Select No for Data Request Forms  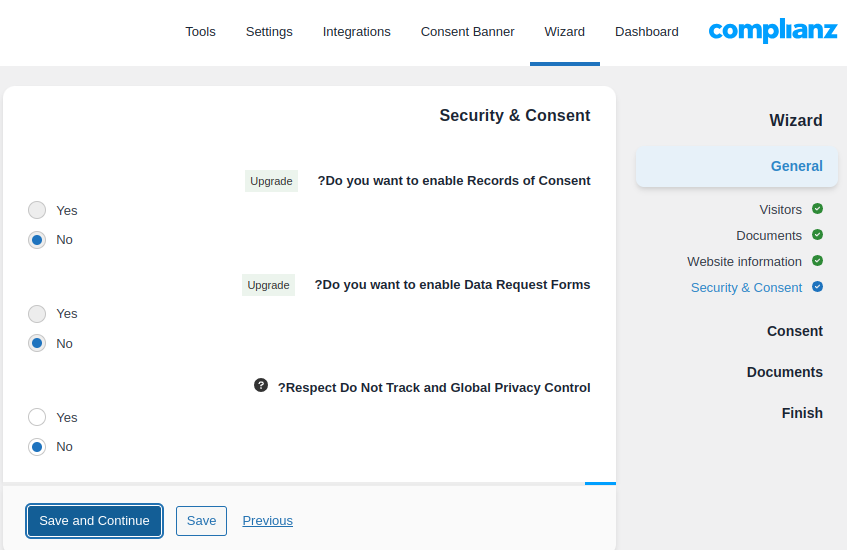click(37, 343)
